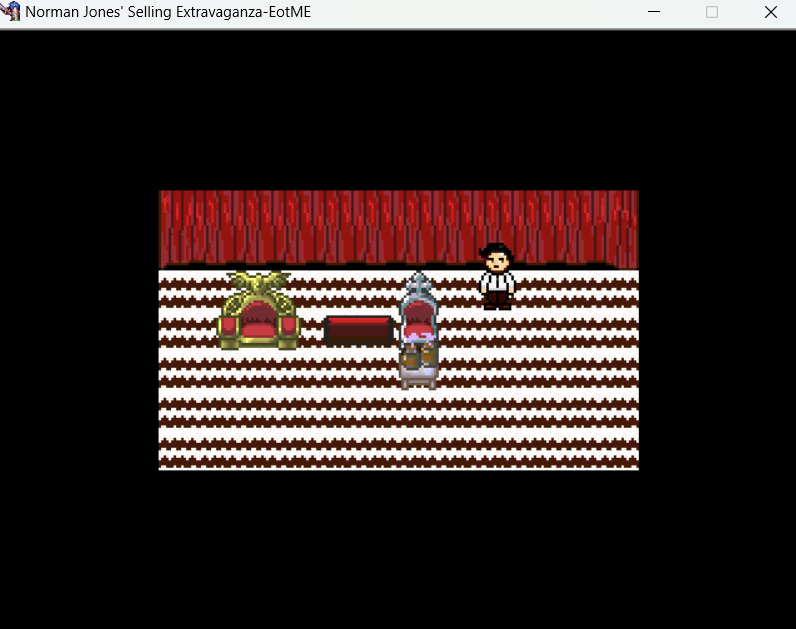The height and width of the screenshot is (629, 796).
Task: Close the Norman Jones game window
Action: 771,12
